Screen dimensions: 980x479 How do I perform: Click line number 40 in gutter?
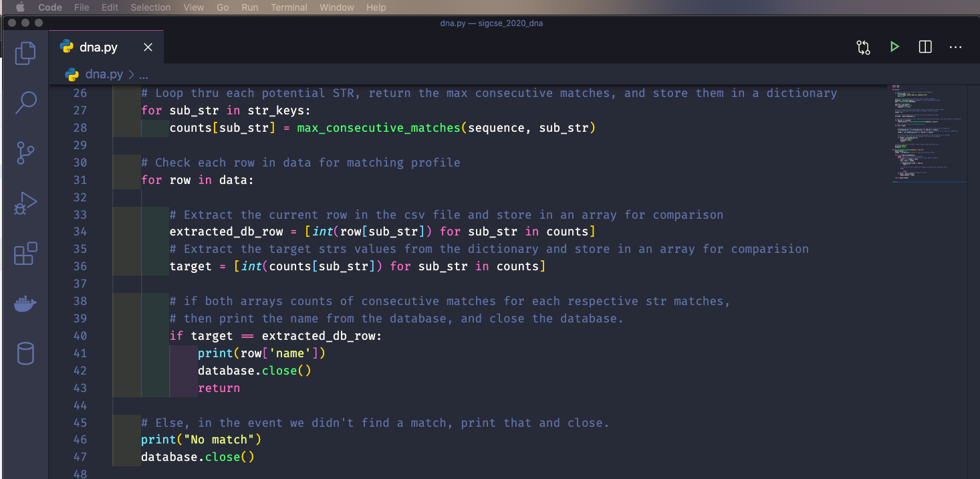point(80,336)
